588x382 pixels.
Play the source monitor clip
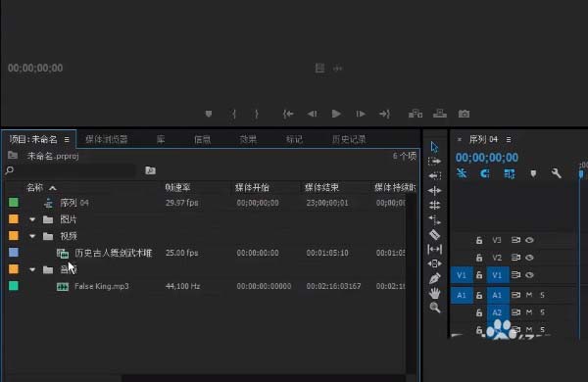[336, 114]
